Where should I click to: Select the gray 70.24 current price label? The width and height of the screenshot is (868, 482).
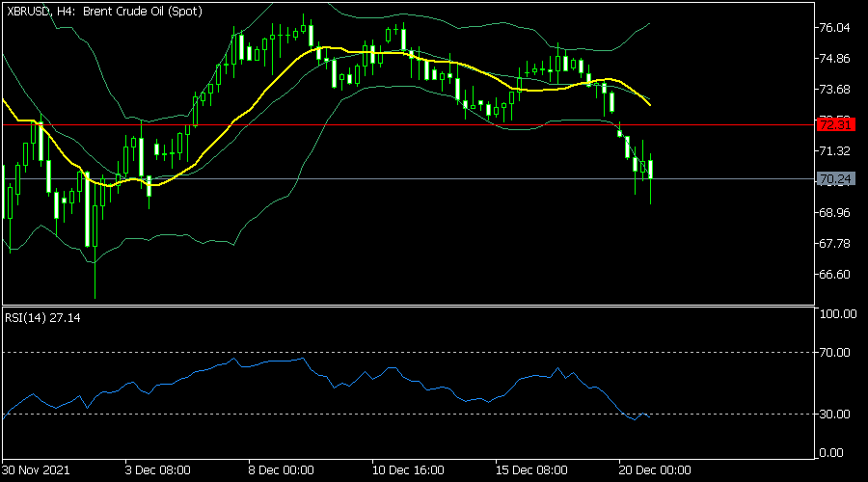tap(836, 178)
